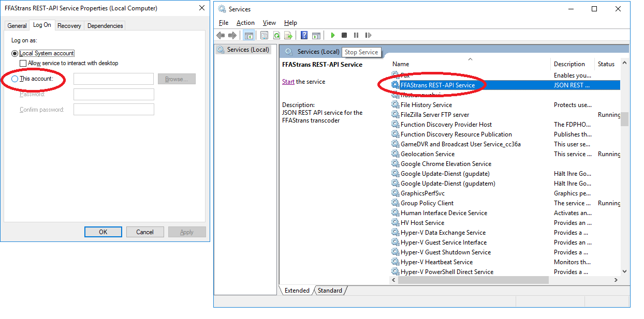The width and height of the screenshot is (644, 319).
Task: Sort services by the Description column header
Action: [x=572, y=64]
